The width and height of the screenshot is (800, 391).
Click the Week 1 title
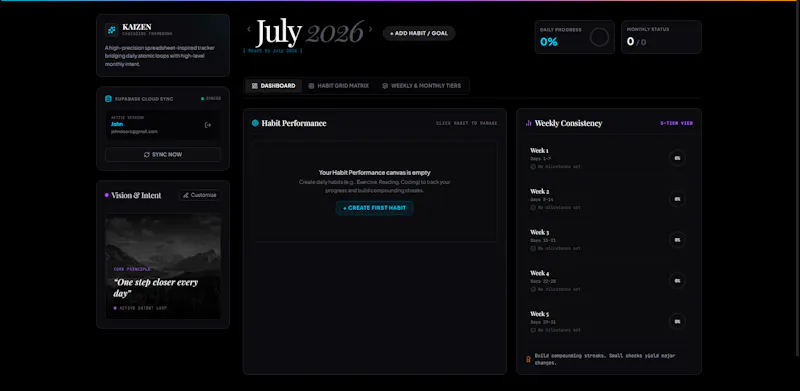(x=539, y=151)
